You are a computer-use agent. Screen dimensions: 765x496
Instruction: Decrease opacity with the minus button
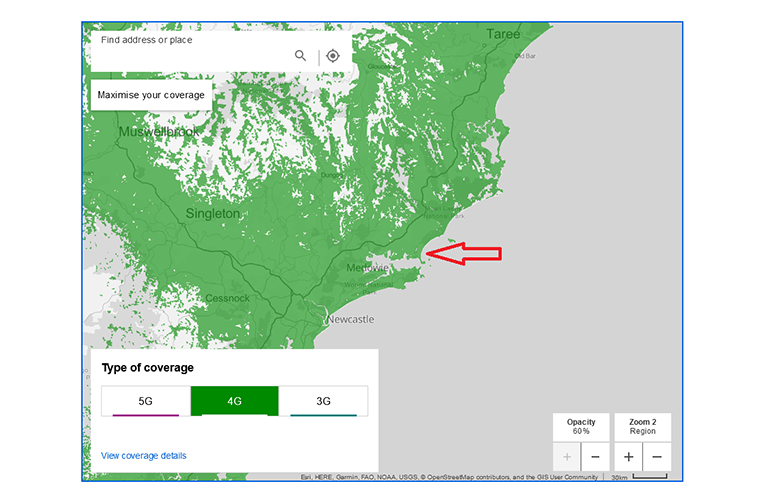tap(595, 457)
